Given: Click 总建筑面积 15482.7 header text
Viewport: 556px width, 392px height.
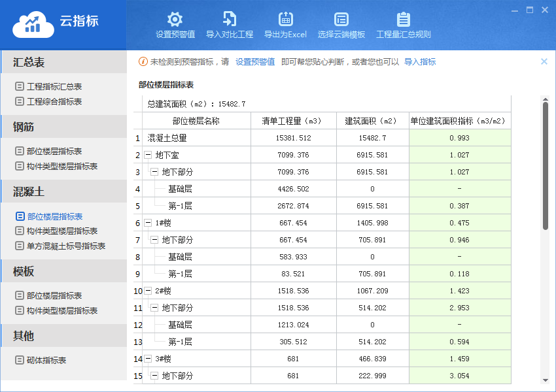Looking at the screenshot, I should click(x=196, y=104).
